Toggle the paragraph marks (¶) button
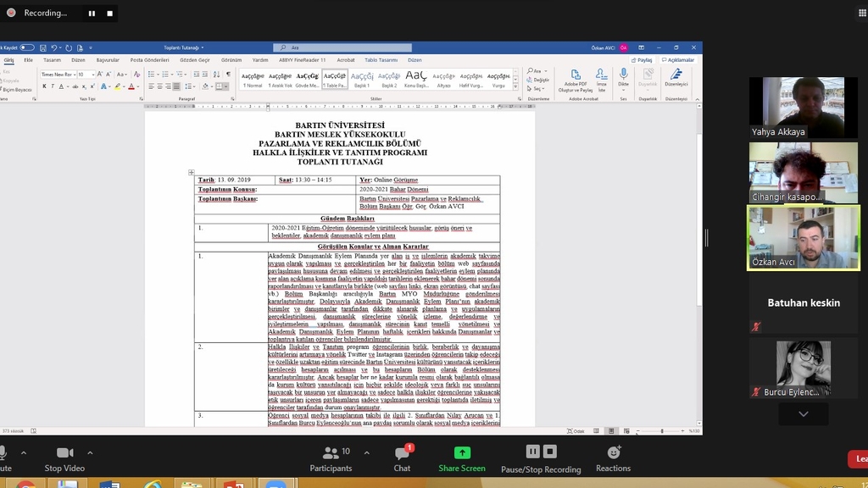This screenshot has height=488, width=868. tap(228, 75)
